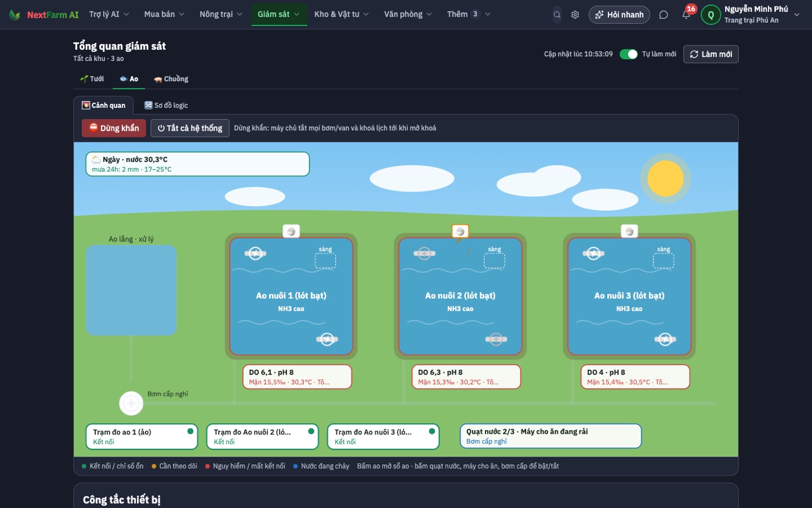
Task: Expand the Kho & Vật tư menu
Action: pyautogui.click(x=342, y=14)
